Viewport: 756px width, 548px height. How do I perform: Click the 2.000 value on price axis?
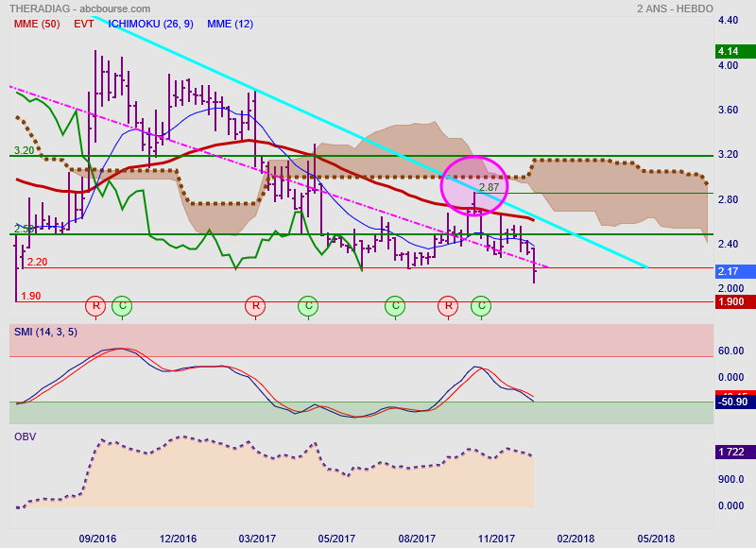[730, 288]
